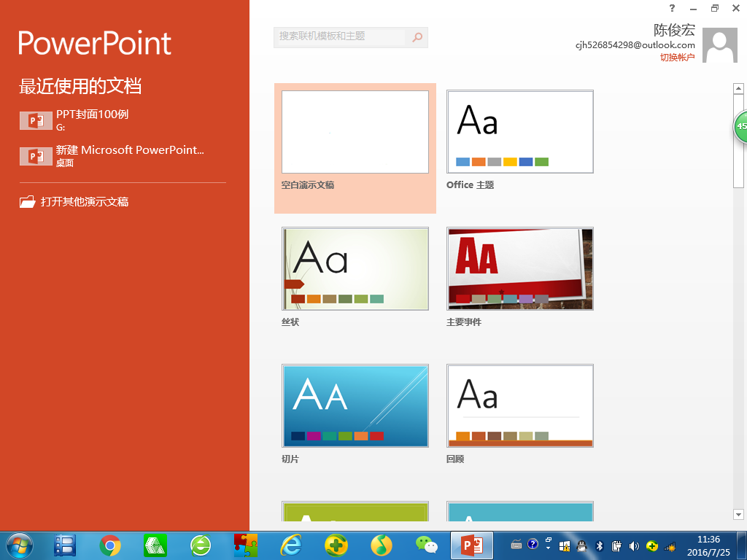Viewport: 747px width, 560px height.
Task: Click the green 45 floating badge
Action: click(x=741, y=126)
